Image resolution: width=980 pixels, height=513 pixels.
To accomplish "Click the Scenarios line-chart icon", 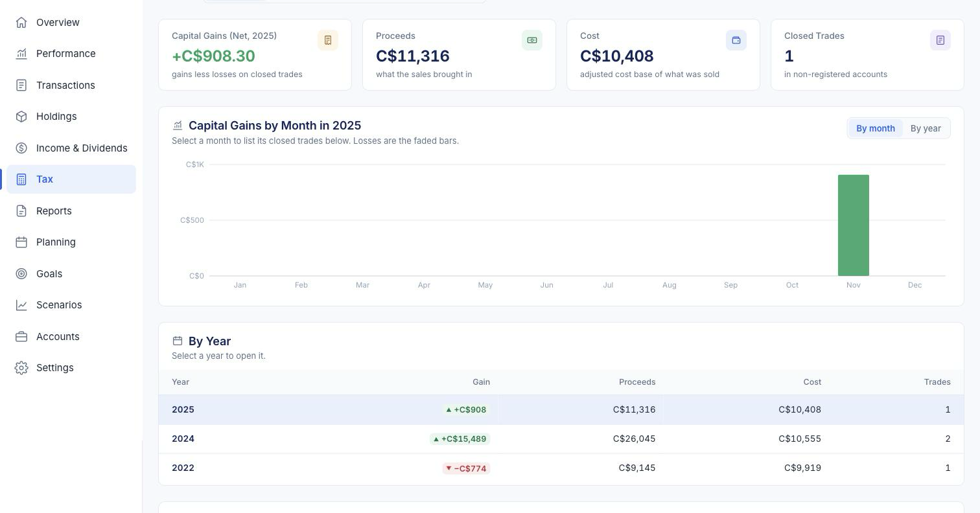I will pos(21,305).
